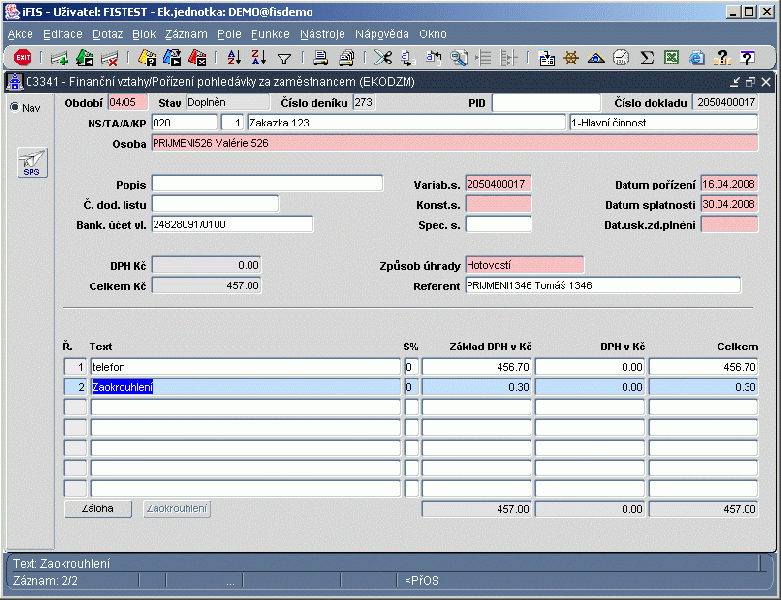The width and height of the screenshot is (781, 600).
Task: Click the PID input field
Action: [546, 103]
